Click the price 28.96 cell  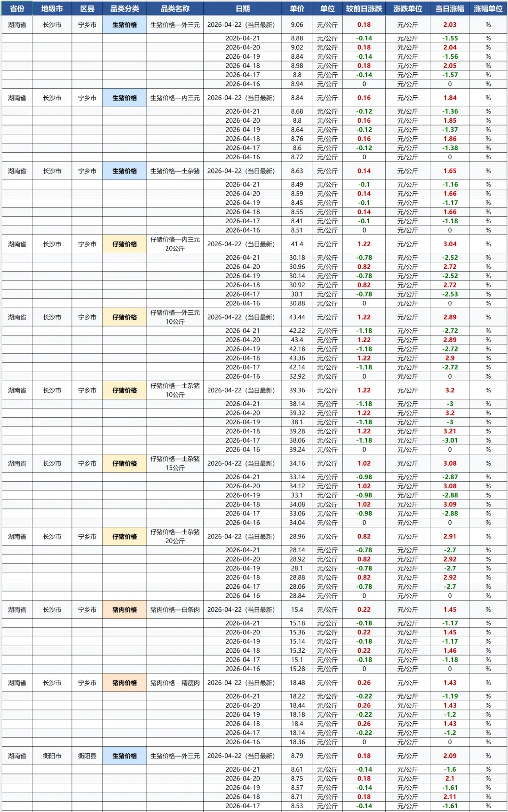297,536
